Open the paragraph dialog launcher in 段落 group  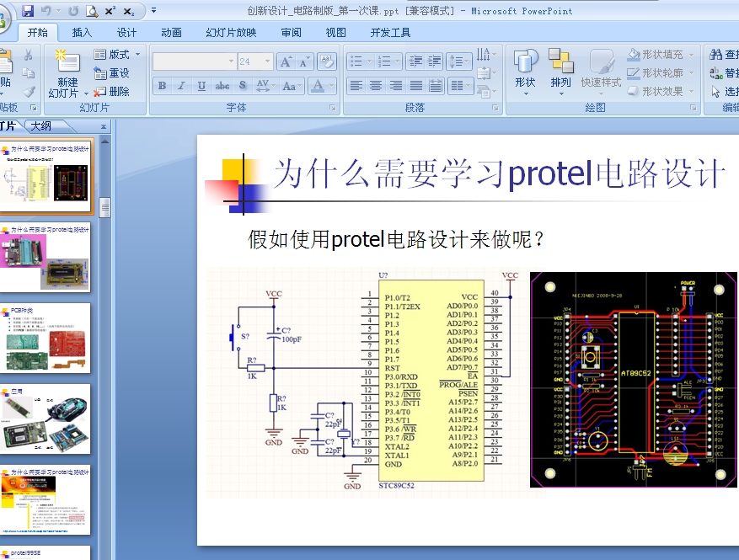point(495,108)
